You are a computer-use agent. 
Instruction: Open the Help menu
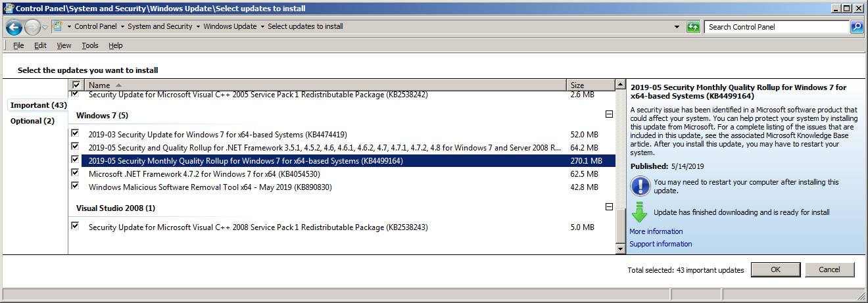coord(116,45)
